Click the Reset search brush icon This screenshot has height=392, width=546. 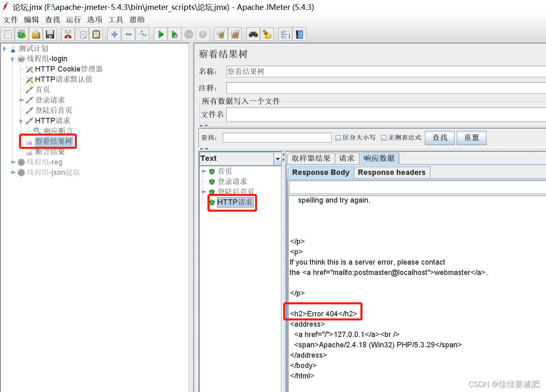267,34
